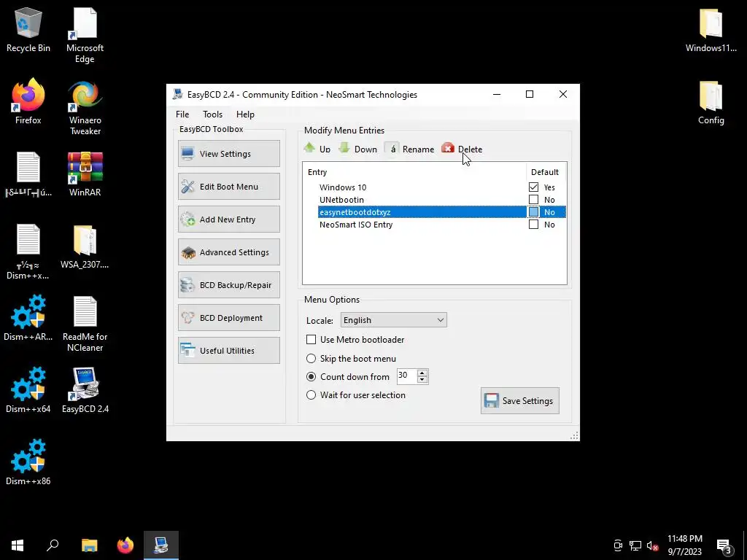Image resolution: width=747 pixels, height=560 pixels.
Task: Open BCD Backup/Repair
Action: click(x=228, y=285)
